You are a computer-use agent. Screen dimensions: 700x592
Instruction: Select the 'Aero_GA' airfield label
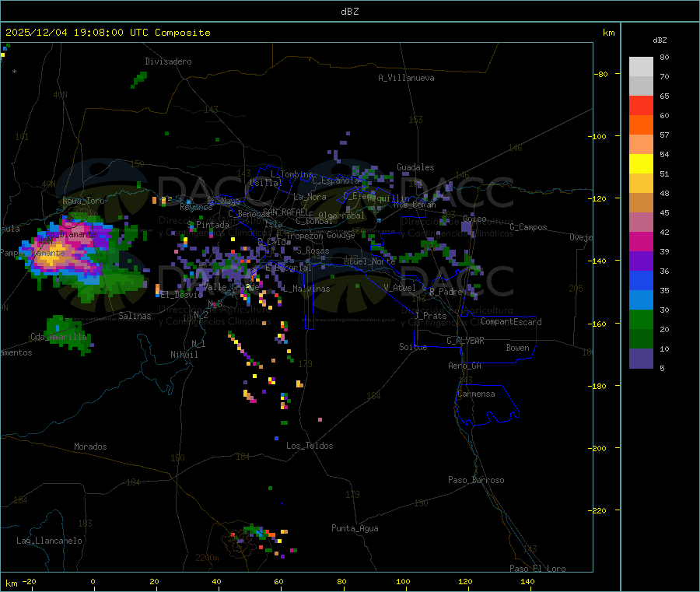click(x=464, y=366)
